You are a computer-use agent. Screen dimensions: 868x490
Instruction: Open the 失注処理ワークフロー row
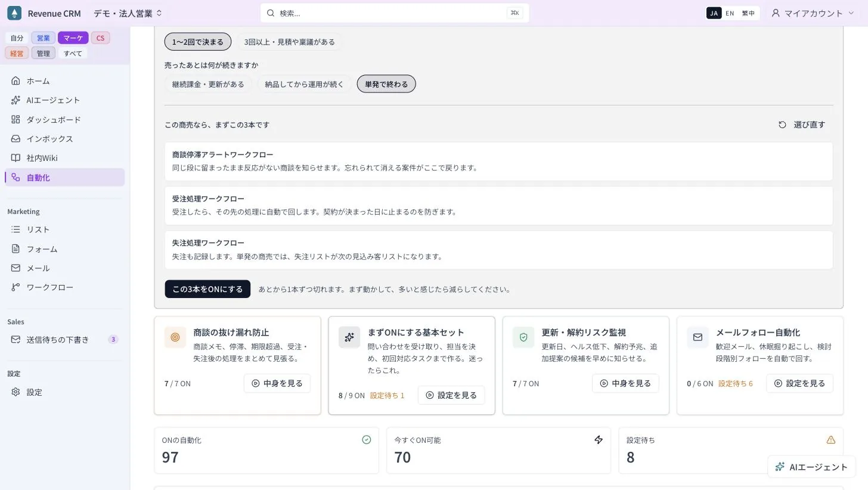click(498, 250)
